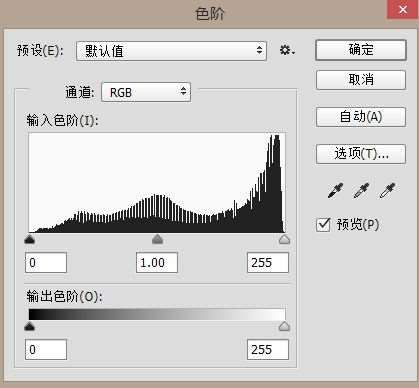Click the input highlight slider handle

click(284, 239)
